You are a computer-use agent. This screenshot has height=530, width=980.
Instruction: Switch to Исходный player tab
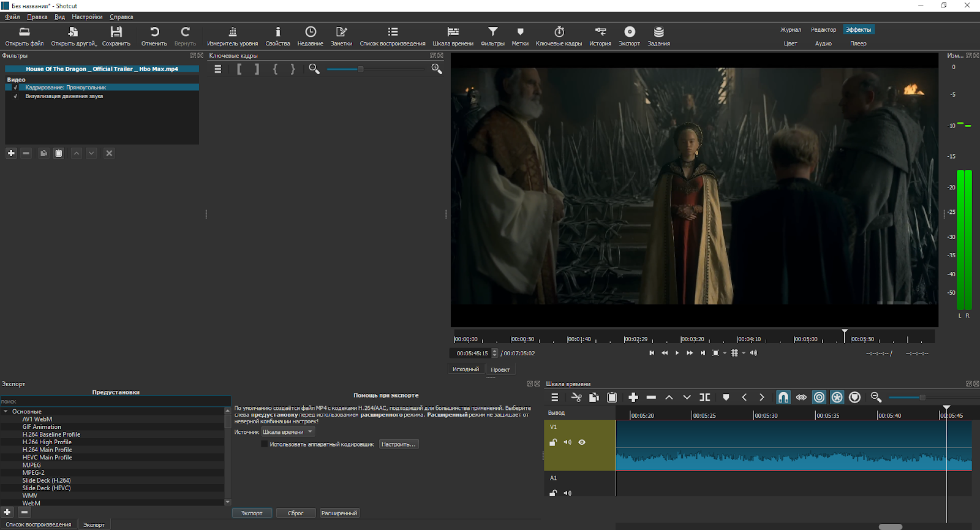(x=466, y=369)
